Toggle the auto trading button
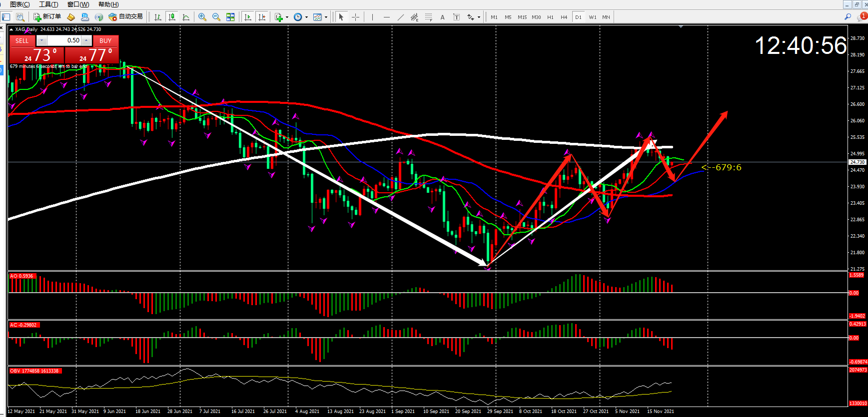 [126, 17]
